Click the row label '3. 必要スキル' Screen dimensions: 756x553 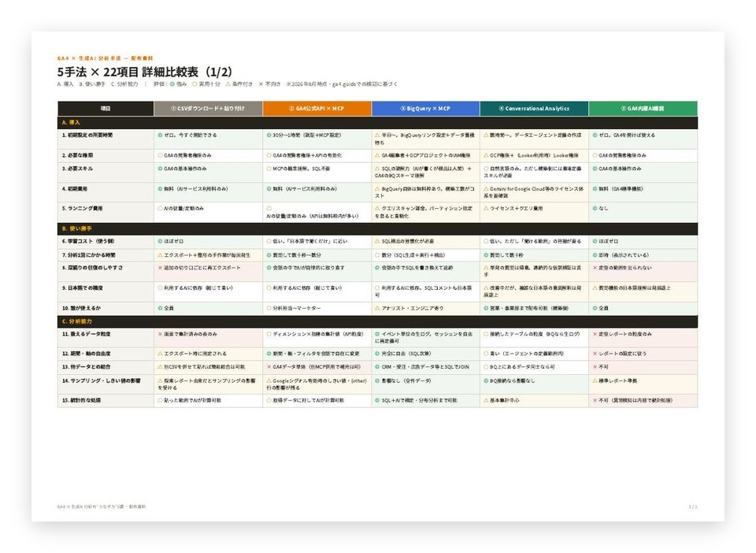78,169
